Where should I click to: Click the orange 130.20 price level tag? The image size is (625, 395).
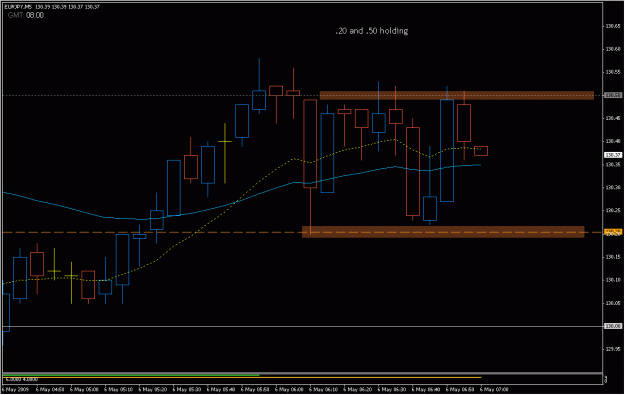pos(613,232)
